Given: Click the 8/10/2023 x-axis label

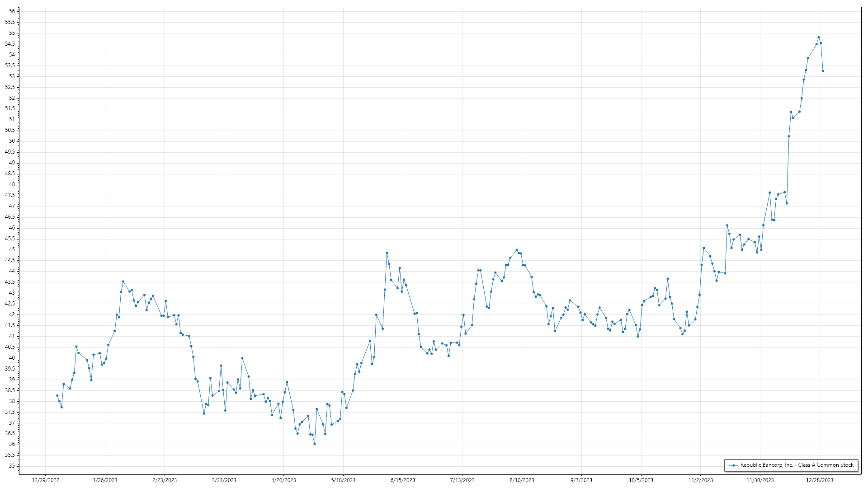Looking at the screenshot, I should tap(522, 480).
